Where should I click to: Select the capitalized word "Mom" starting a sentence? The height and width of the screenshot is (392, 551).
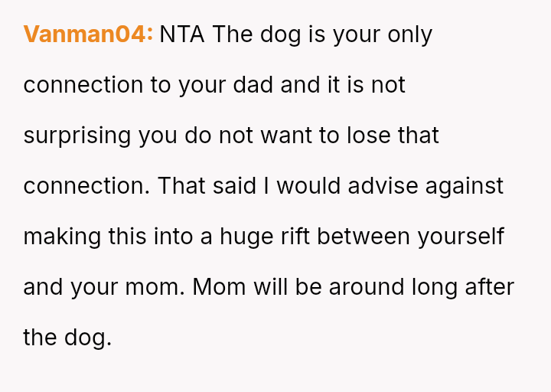[217, 287]
